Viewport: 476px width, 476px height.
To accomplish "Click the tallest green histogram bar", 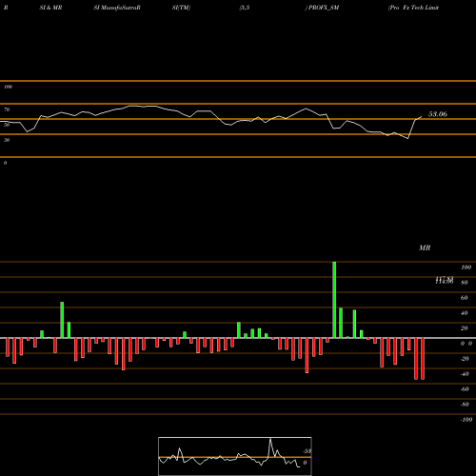I will point(334,300).
